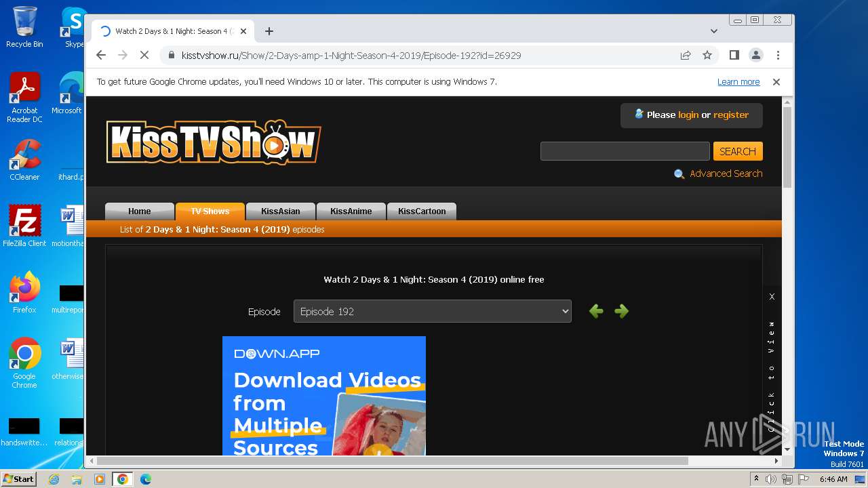Open Acrobat Reader DC desktop icon
This screenshot has width=868, height=488.
coord(24,98)
